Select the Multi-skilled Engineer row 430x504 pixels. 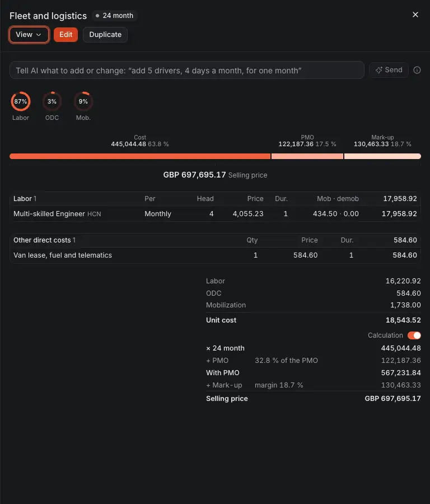pos(215,214)
